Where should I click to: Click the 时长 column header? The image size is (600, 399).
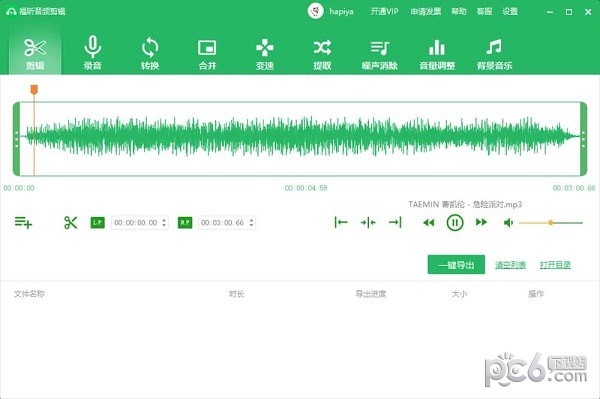236,294
